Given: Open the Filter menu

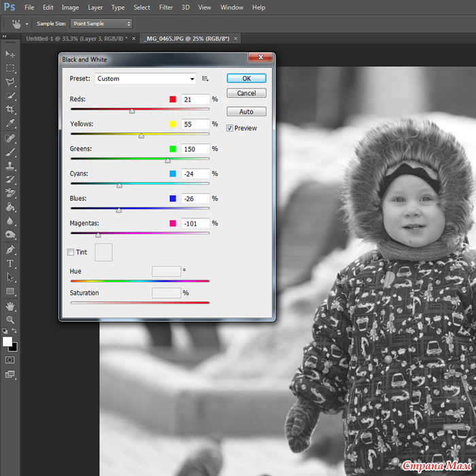Looking at the screenshot, I should point(166,7).
